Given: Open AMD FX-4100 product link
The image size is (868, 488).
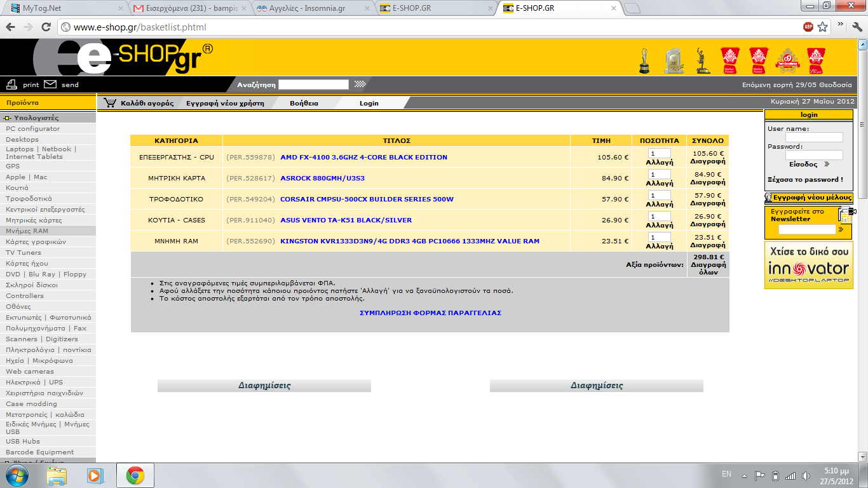Looking at the screenshot, I should pos(363,157).
